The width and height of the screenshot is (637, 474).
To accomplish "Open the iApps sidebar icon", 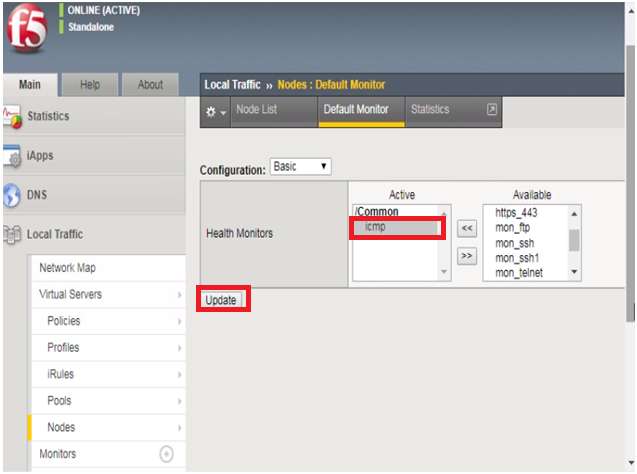I will point(12,156).
